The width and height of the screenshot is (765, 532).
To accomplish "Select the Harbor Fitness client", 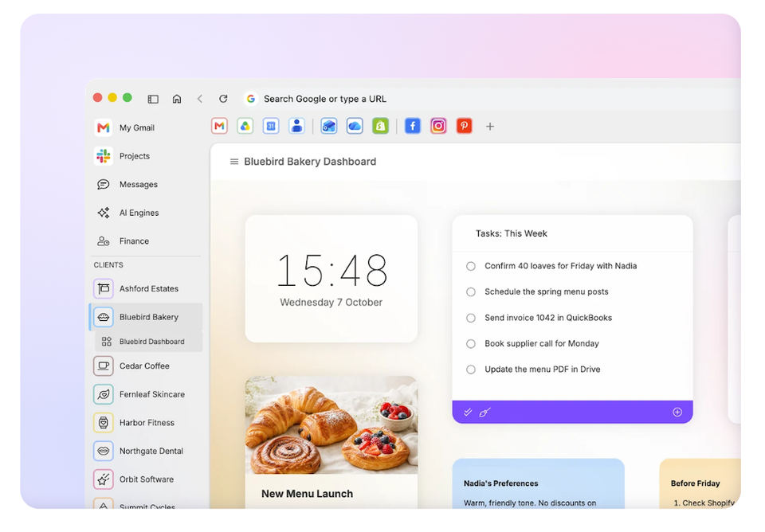I will (x=147, y=422).
